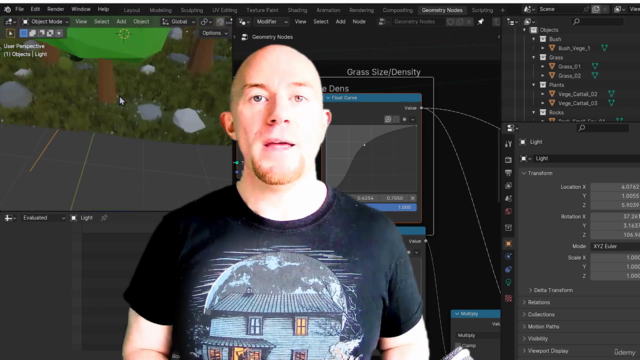This screenshot has width=640, height=360.
Task: Click the Rotation X value field
Action: (x=615, y=217)
